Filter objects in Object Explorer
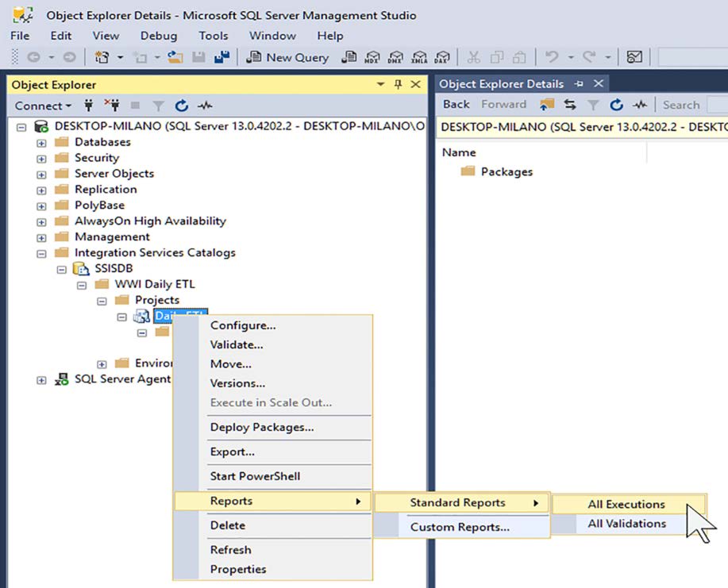This screenshot has width=728, height=588. [160, 106]
